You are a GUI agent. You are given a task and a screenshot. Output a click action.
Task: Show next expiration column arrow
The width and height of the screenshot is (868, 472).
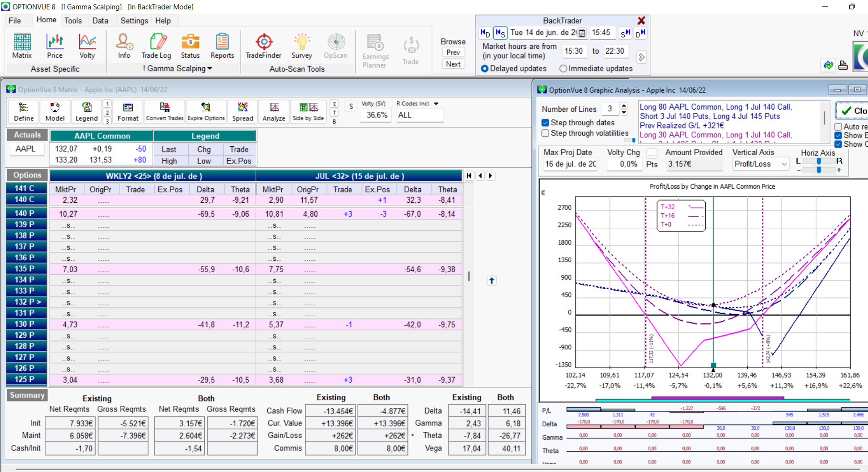[x=491, y=176]
